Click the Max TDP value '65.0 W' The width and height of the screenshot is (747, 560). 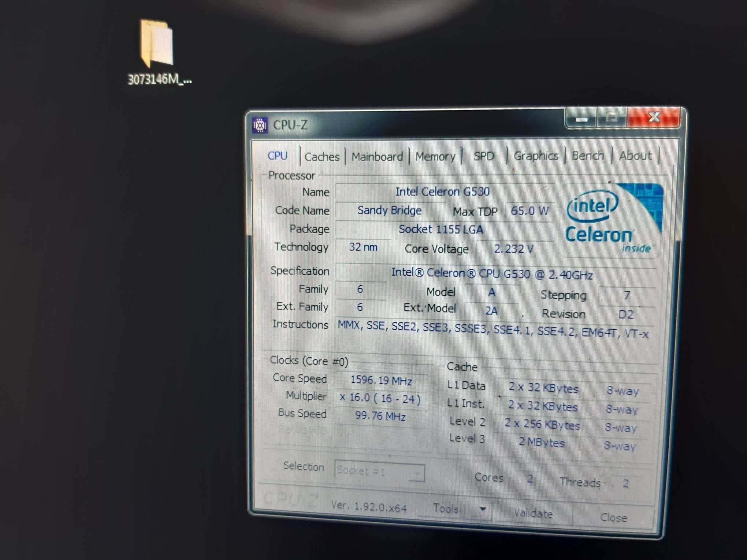point(529,211)
